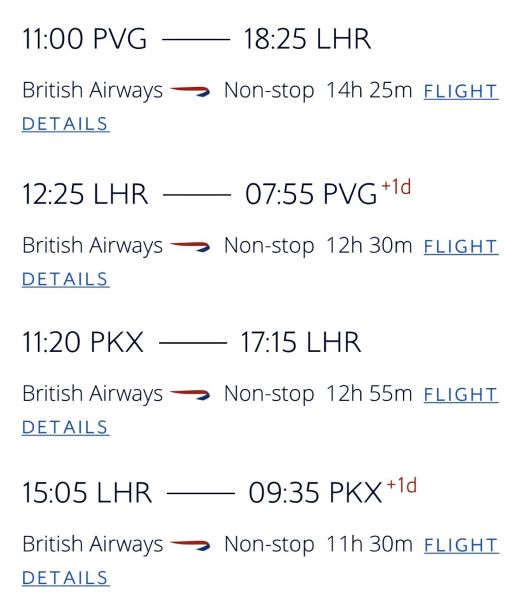The image size is (513, 600).
Task: Click the 11h 30m flight duration
Action: click(x=369, y=544)
